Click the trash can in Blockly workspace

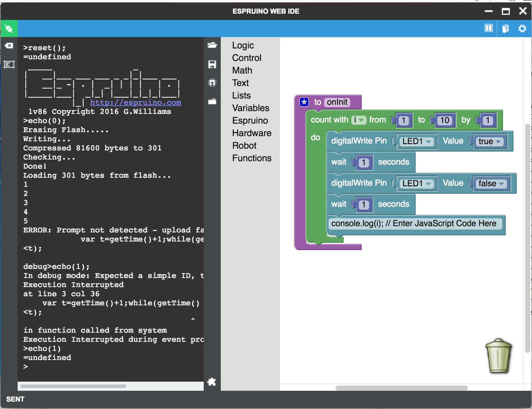click(499, 355)
